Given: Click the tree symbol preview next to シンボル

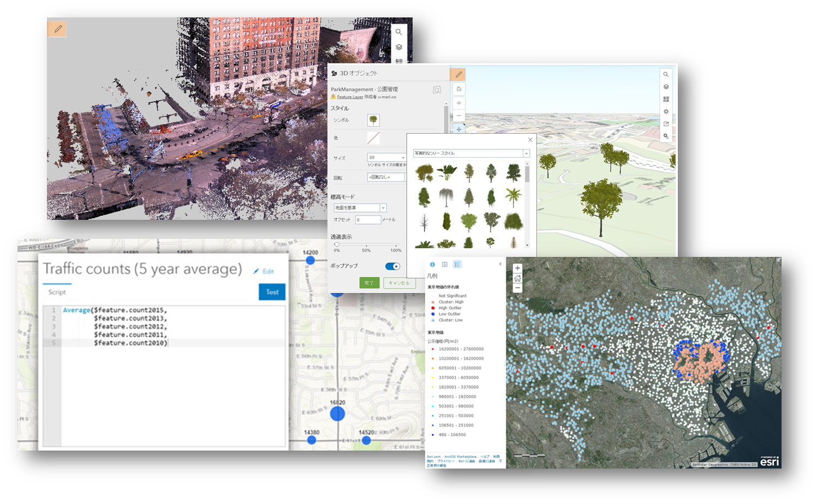Looking at the screenshot, I should coord(373,120).
